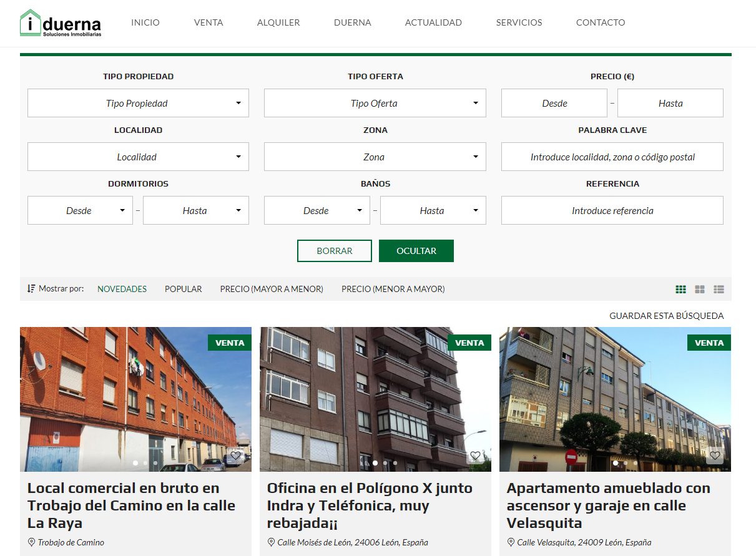Go to ALQUILER in the navigation

click(x=278, y=22)
